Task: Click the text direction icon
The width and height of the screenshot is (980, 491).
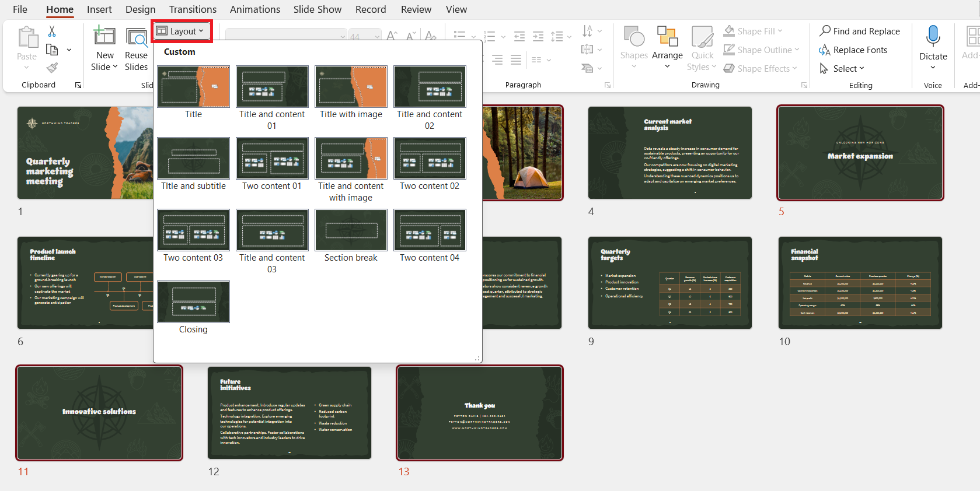Action: coord(588,31)
